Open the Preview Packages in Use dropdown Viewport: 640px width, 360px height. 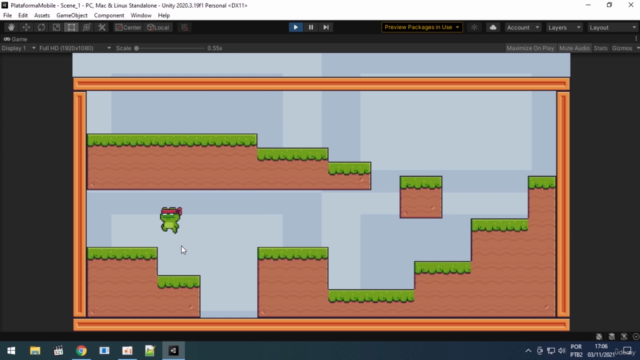click(x=422, y=27)
